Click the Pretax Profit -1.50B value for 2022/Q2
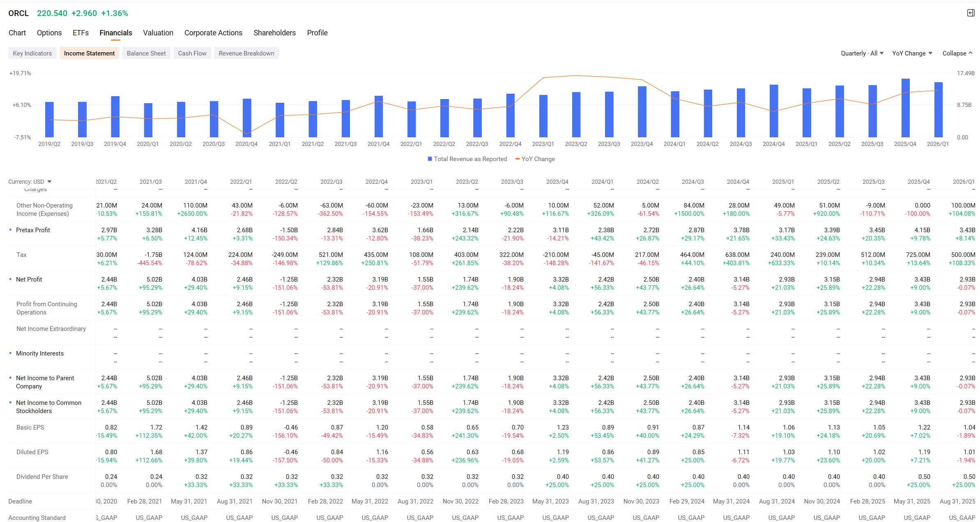This screenshot has height=522, width=980. click(x=289, y=230)
